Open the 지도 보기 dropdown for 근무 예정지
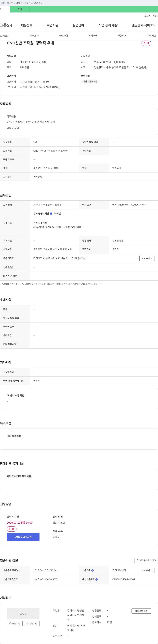 coord(147,258)
